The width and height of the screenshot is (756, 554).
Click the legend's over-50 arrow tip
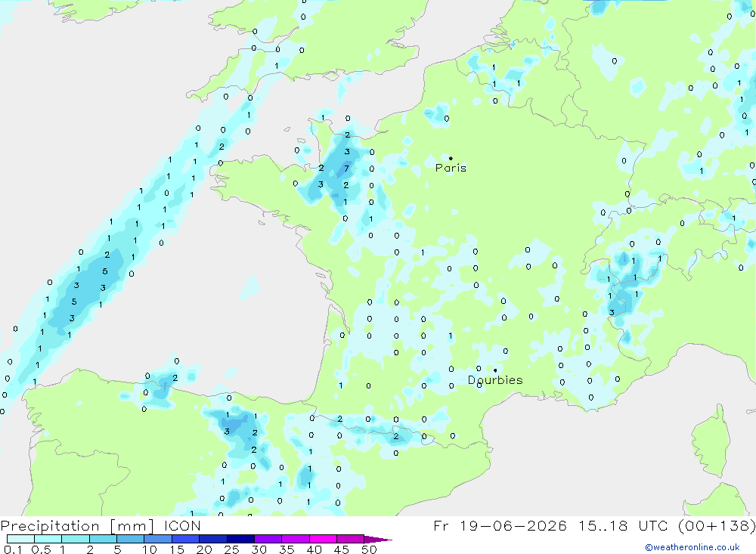pyautogui.click(x=379, y=540)
